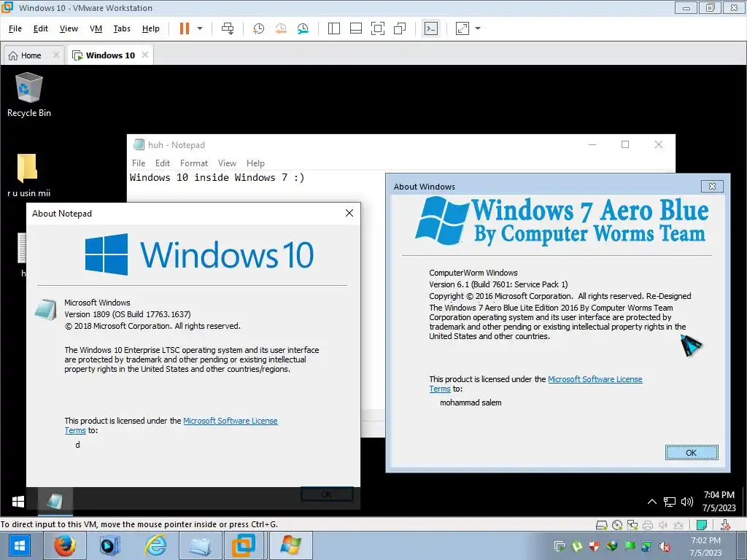Image resolution: width=747 pixels, height=560 pixels.
Task: Open License Terms link in About Windows
Action: (x=595, y=379)
